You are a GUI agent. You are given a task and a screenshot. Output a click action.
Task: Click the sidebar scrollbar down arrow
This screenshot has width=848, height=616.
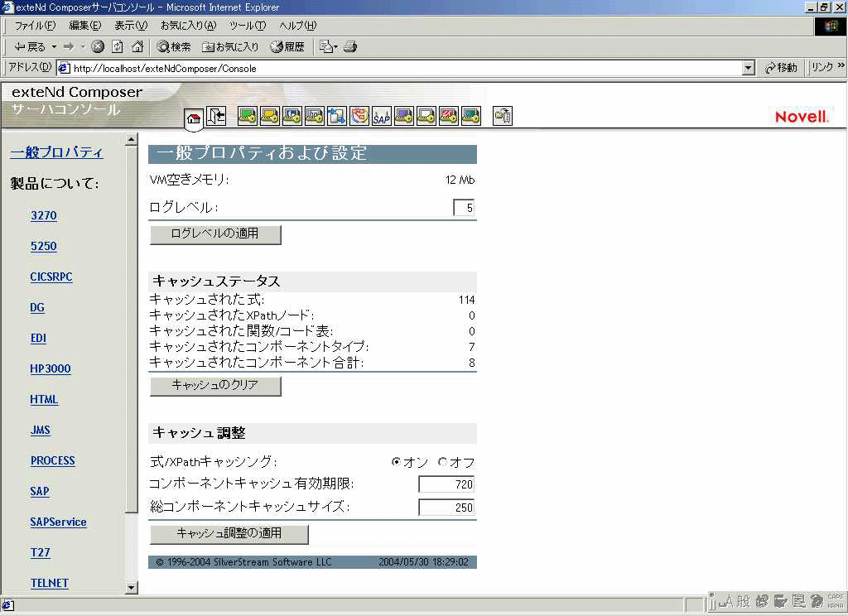pyautogui.click(x=131, y=587)
